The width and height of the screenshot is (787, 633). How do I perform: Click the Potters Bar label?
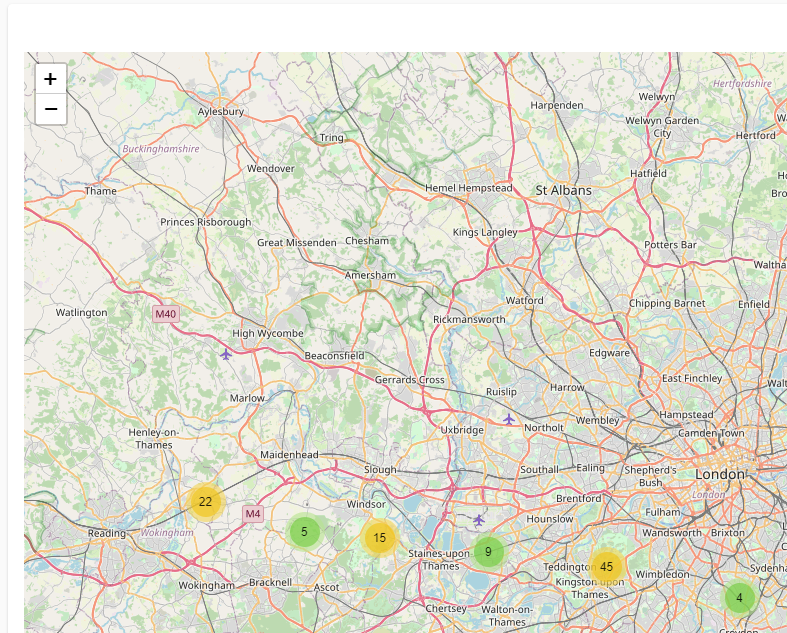pyautogui.click(x=670, y=245)
